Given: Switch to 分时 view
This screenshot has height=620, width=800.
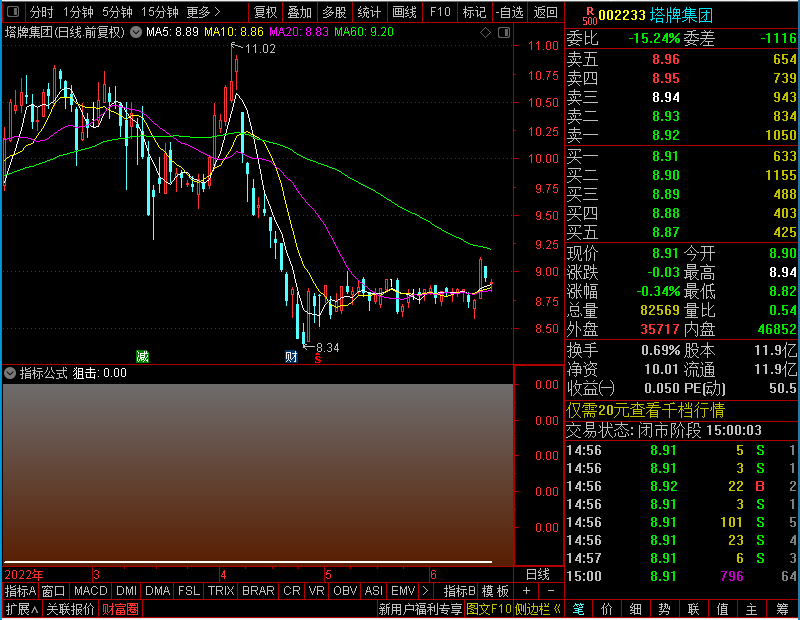Looking at the screenshot, I should (41, 12).
